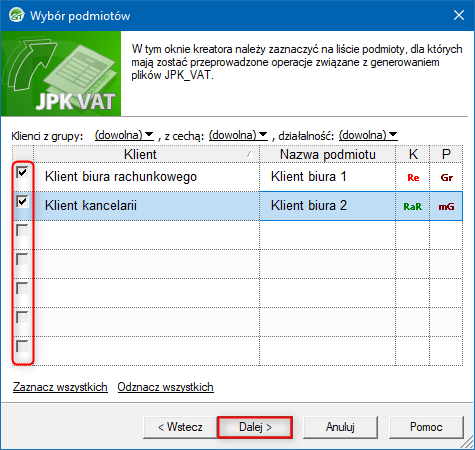Click the Gr icon in P column
475x450 pixels.
coord(446,178)
